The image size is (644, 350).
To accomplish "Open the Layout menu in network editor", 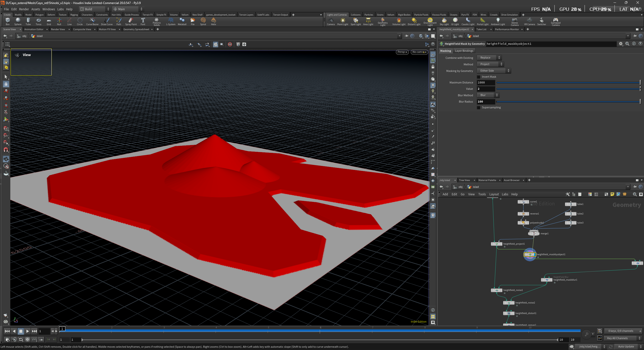I will tap(494, 194).
